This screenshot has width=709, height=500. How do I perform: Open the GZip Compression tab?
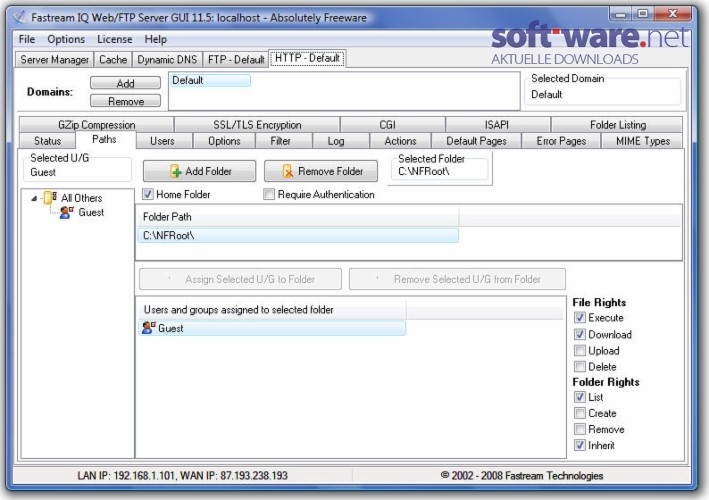[x=97, y=124]
